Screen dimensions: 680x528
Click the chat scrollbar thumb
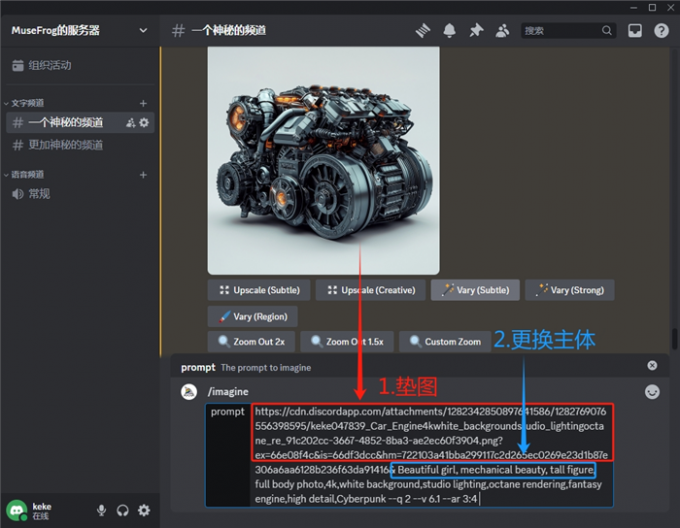coord(674,339)
